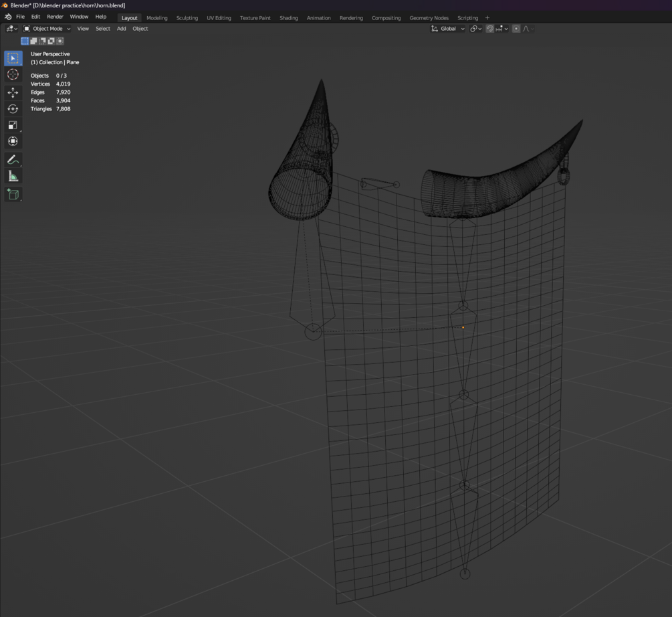Image resolution: width=672 pixels, height=617 pixels.
Task: Choose Extend selection mode icon
Action: point(33,41)
